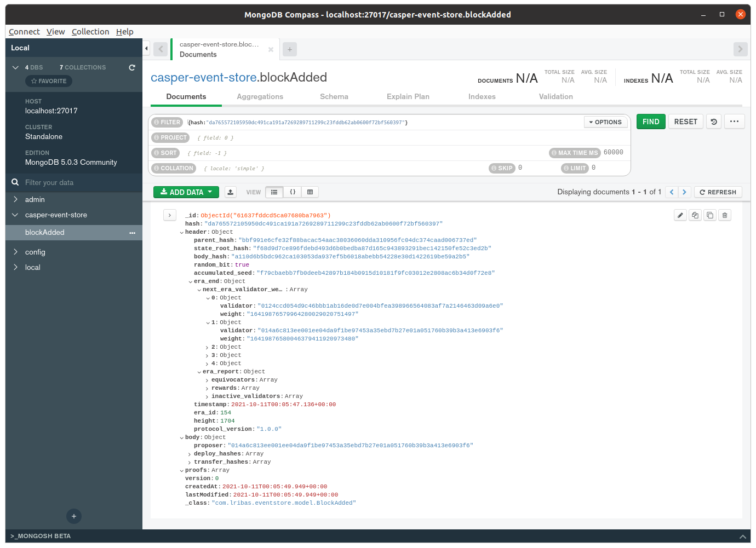This screenshot has height=548, width=756.
Task: Click the export collection icon
Action: tap(231, 192)
